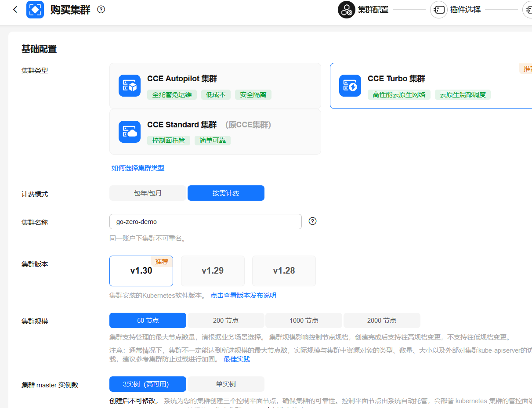
Task: Select cluster version v1.28
Action: tap(284, 271)
